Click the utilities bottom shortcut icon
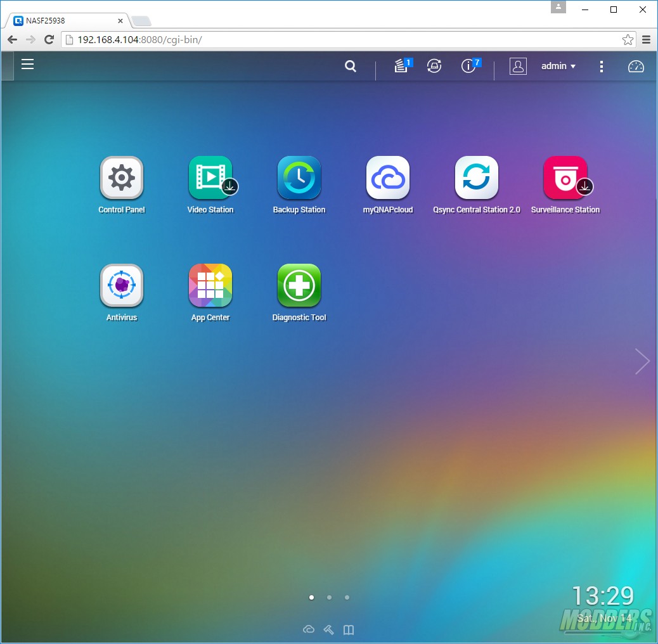Screen dimensions: 658x644 [x=328, y=629]
